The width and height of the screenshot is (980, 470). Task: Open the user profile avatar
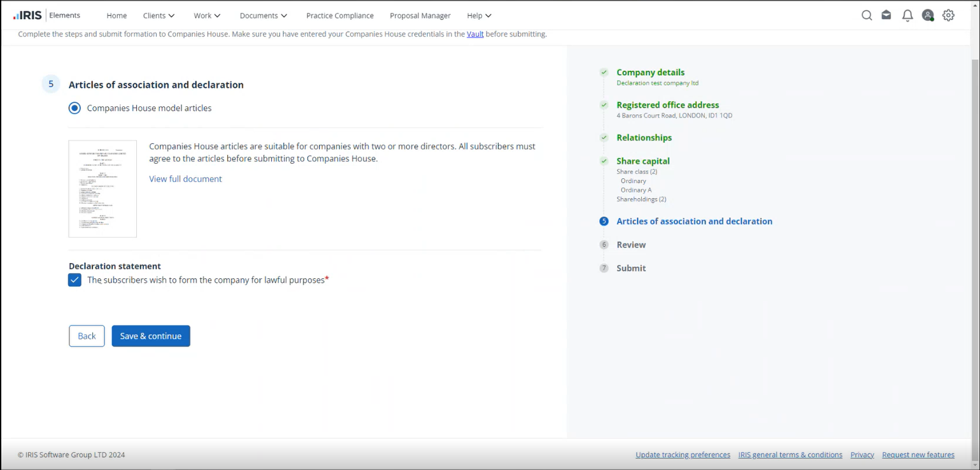click(x=928, y=15)
